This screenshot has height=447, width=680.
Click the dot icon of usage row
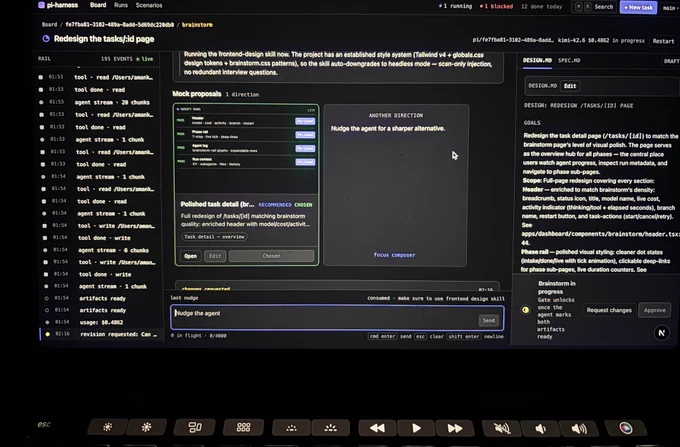point(47,323)
